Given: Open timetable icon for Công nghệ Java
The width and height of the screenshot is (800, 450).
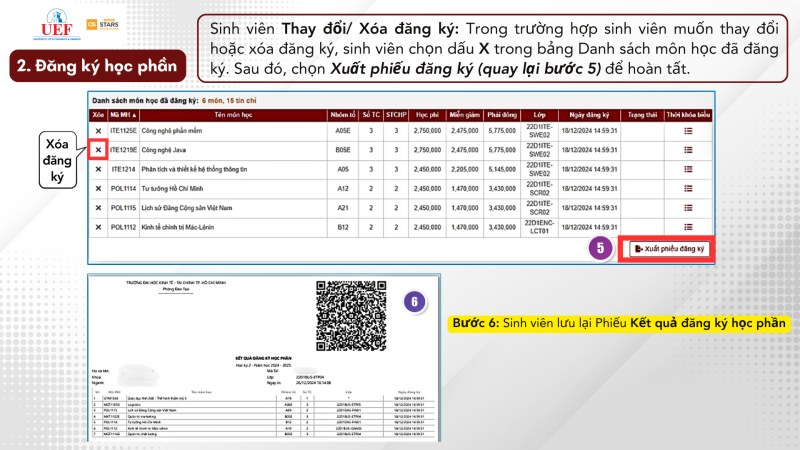Looking at the screenshot, I should pyautogui.click(x=688, y=150).
